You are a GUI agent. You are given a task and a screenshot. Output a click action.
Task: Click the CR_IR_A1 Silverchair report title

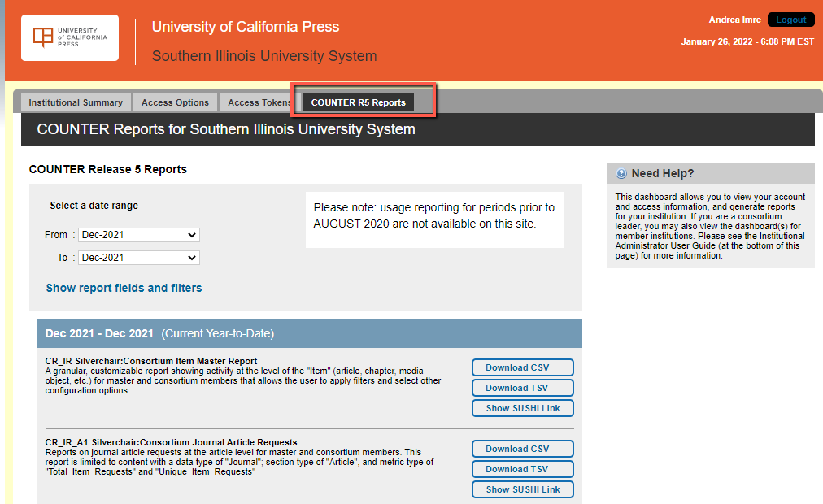click(x=171, y=442)
